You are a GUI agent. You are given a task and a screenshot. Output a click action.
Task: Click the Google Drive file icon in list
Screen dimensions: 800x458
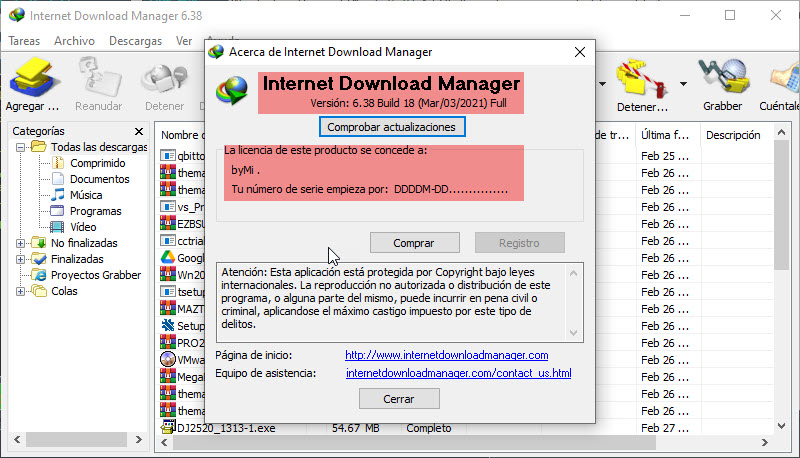[x=168, y=258]
